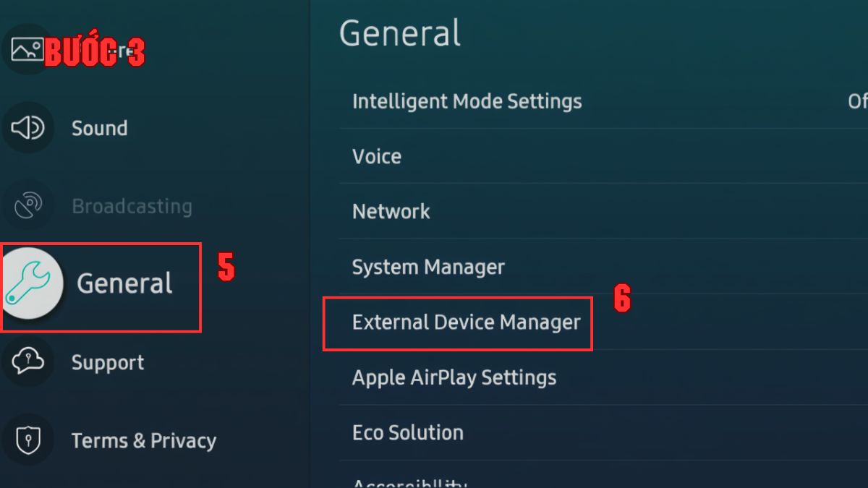
Task: Open Eco Solution settings
Action: pyautogui.click(x=407, y=432)
